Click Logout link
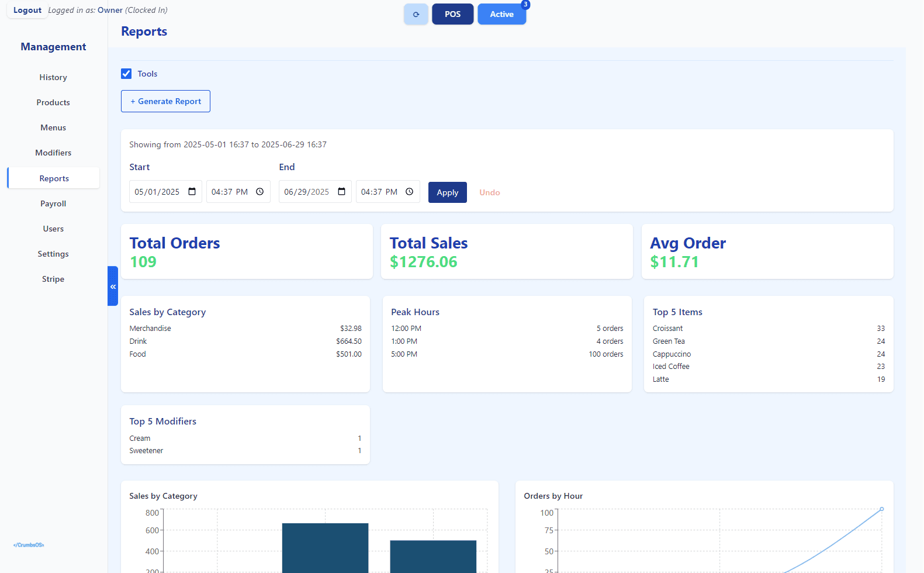Viewport: 924px width, 573px height. (27, 10)
